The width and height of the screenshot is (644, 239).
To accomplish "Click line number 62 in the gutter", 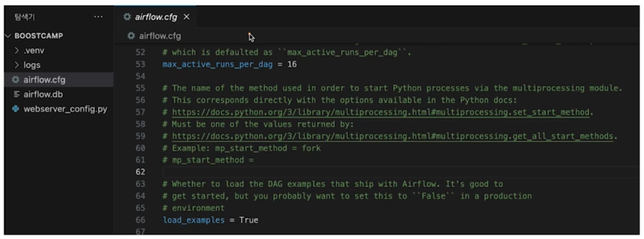I will (140, 172).
